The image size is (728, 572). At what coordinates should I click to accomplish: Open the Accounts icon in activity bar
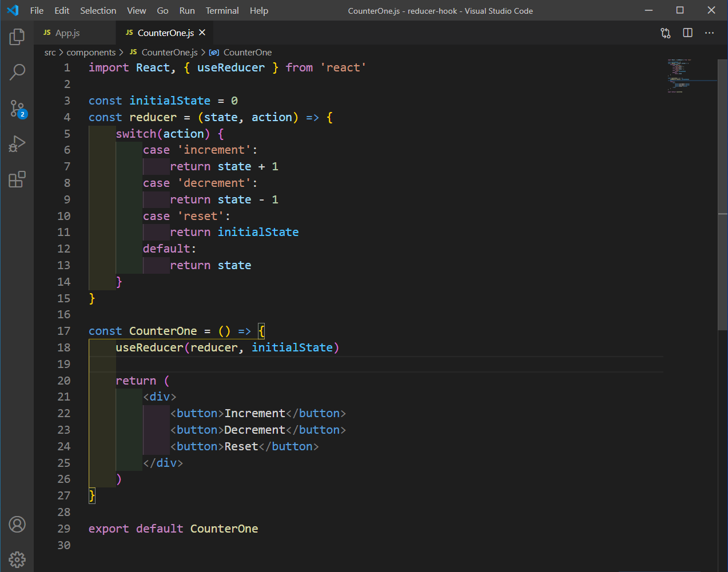point(17,524)
